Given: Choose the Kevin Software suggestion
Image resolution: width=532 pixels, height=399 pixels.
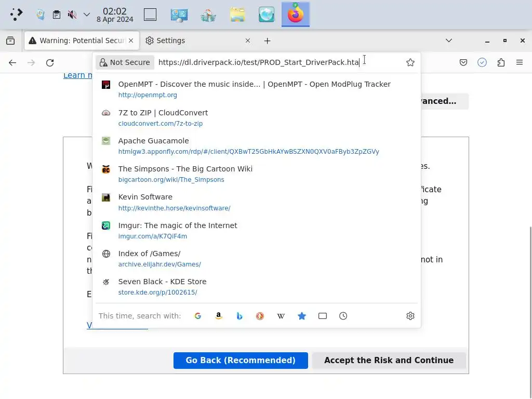Looking at the screenshot, I should pyautogui.click(x=257, y=203).
